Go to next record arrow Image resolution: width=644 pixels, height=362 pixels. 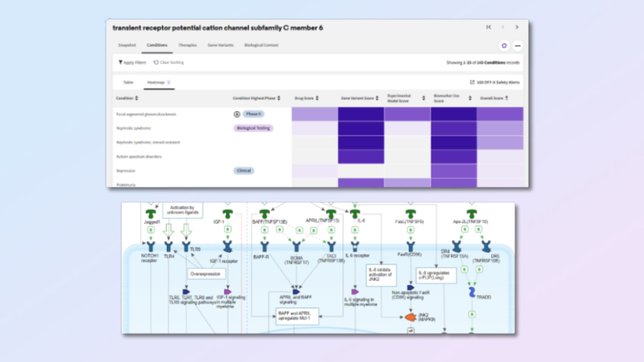pyautogui.click(x=517, y=27)
